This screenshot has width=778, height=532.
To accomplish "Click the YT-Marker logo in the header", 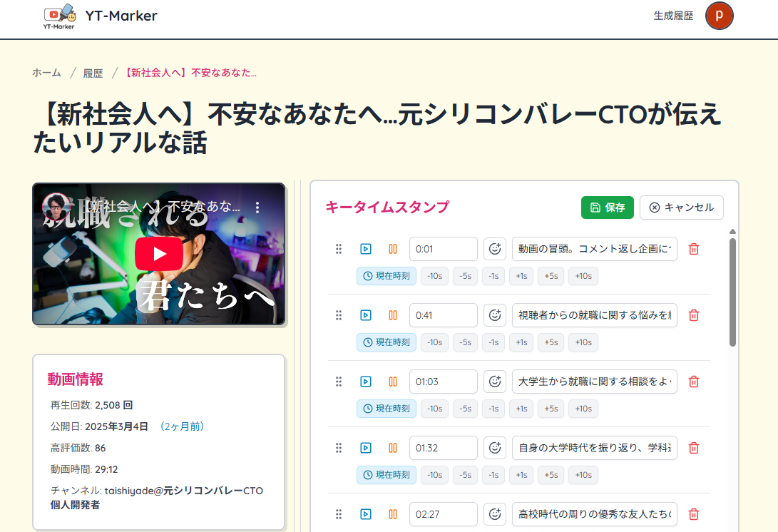I will pyautogui.click(x=59, y=16).
